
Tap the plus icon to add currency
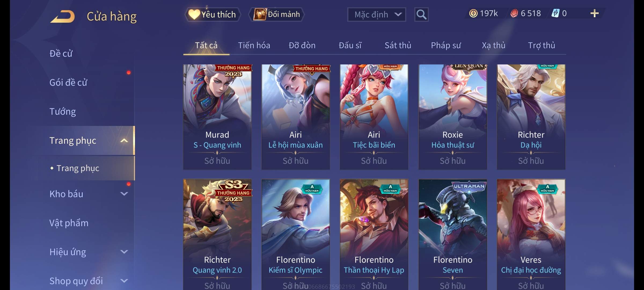tap(595, 13)
